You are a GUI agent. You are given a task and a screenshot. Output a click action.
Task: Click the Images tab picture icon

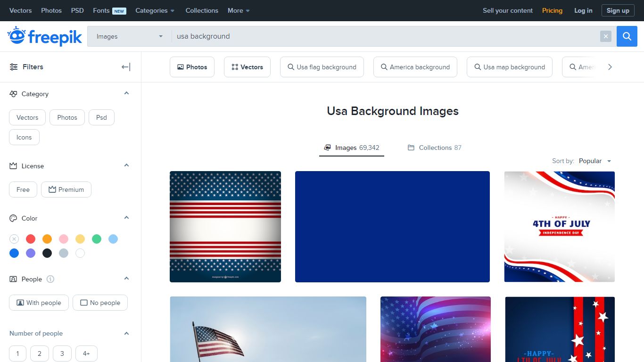coord(327,148)
